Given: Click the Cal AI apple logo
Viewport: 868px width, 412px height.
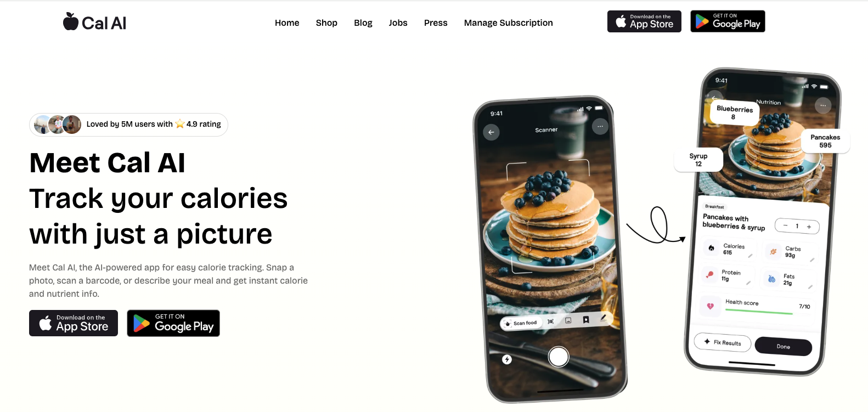Looking at the screenshot, I should pyautogui.click(x=71, y=21).
